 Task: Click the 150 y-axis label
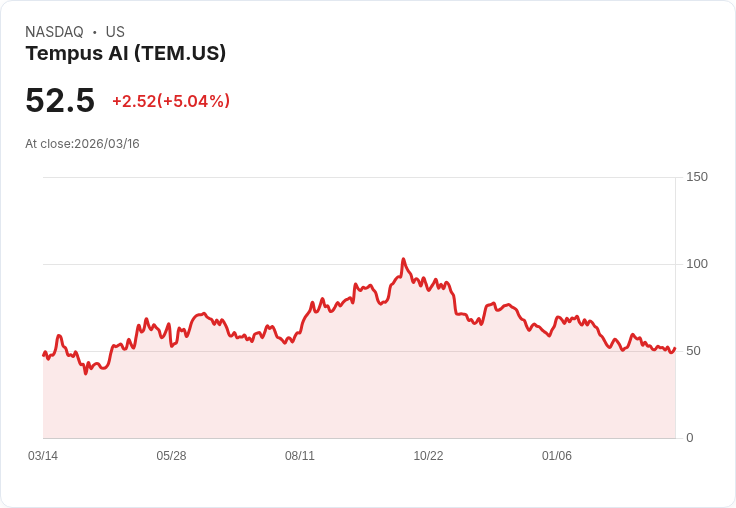pos(697,177)
